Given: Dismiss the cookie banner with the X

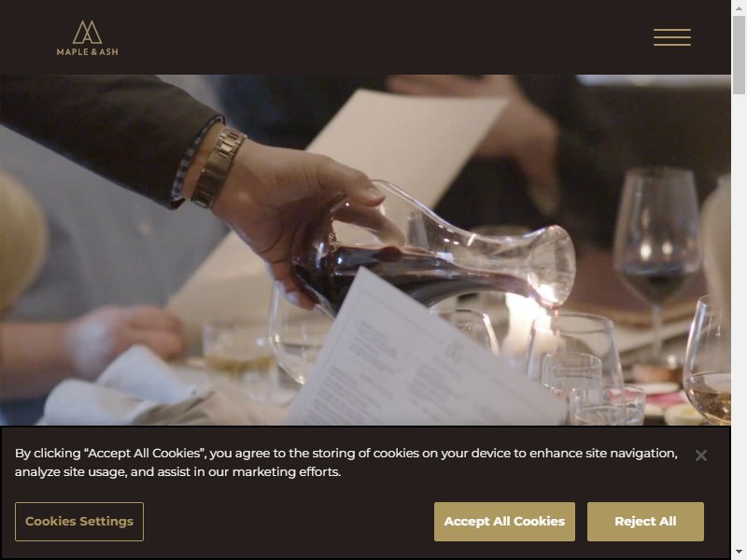Looking at the screenshot, I should [x=701, y=455].
